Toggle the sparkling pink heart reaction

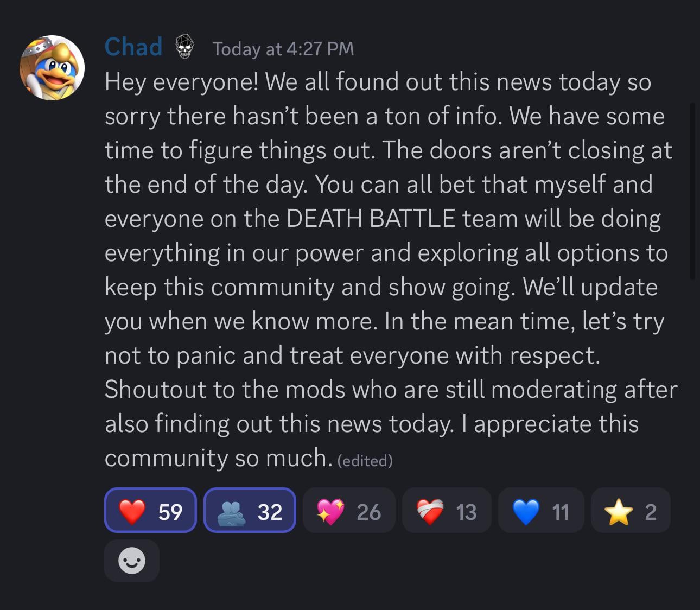pos(349,510)
